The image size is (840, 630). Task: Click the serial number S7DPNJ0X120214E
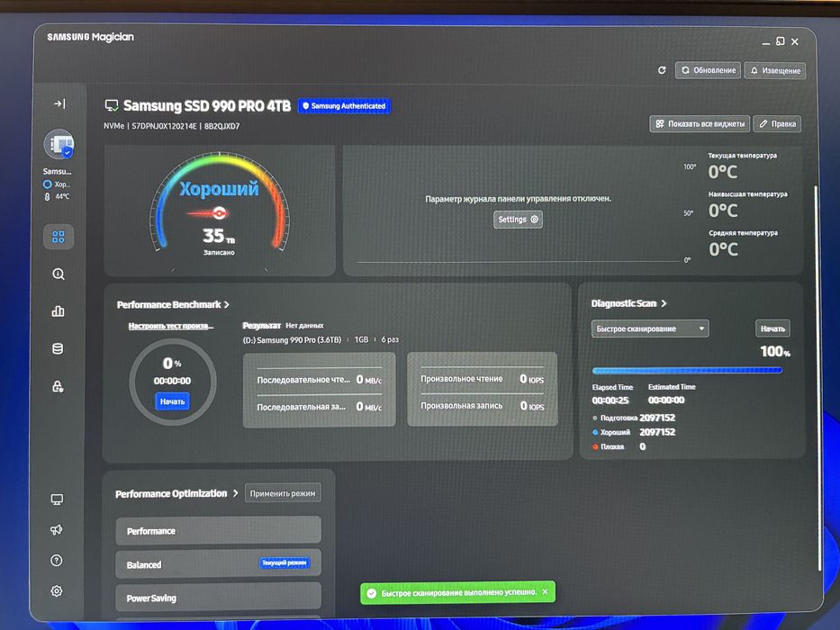[164, 126]
